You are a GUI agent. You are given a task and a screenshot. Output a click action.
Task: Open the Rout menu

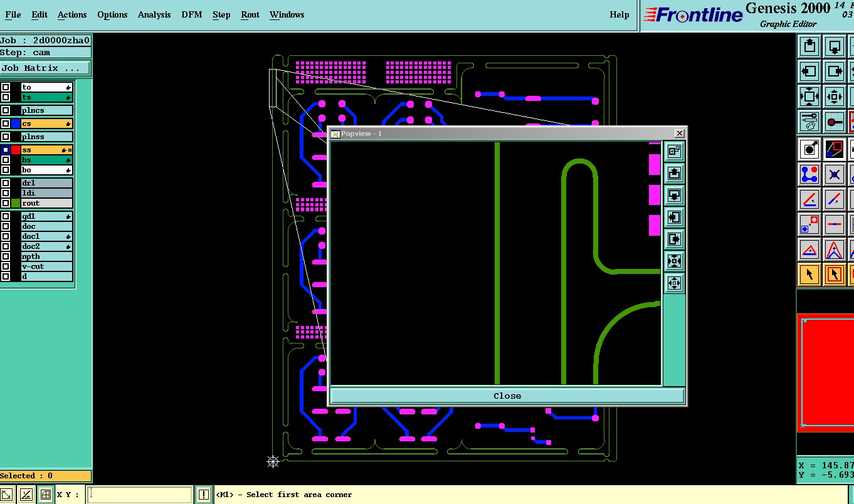250,14
